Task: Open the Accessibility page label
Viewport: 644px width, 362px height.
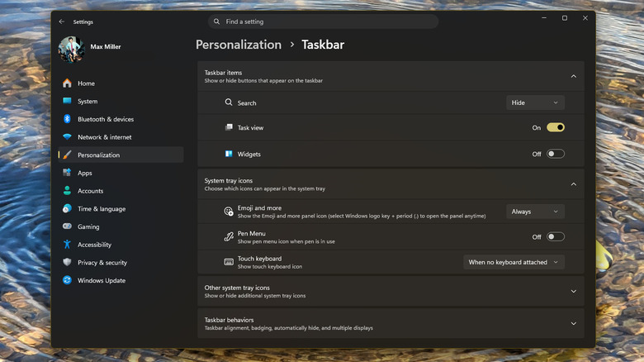Action: (x=94, y=245)
